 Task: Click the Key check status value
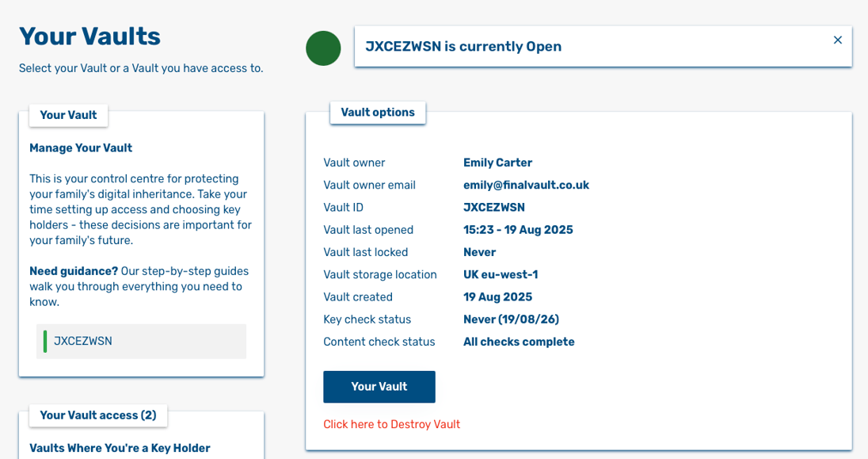pos(511,319)
